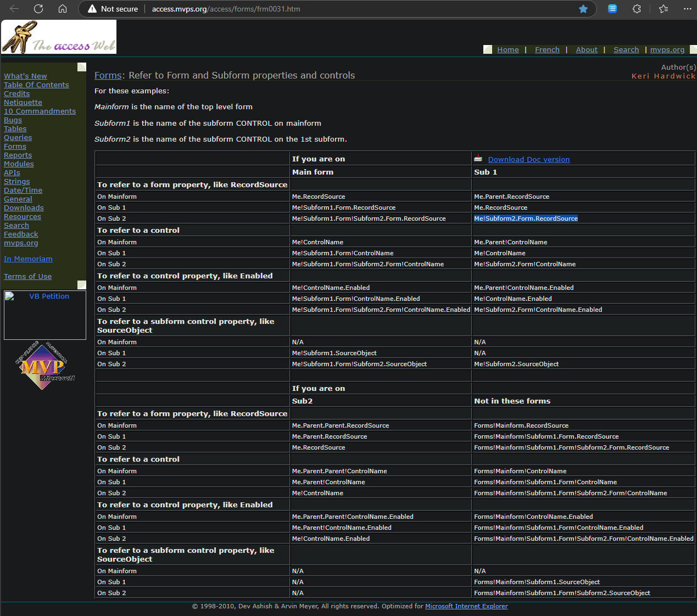Click the browser Back arrow
This screenshot has height=616, width=697.
point(14,9)
